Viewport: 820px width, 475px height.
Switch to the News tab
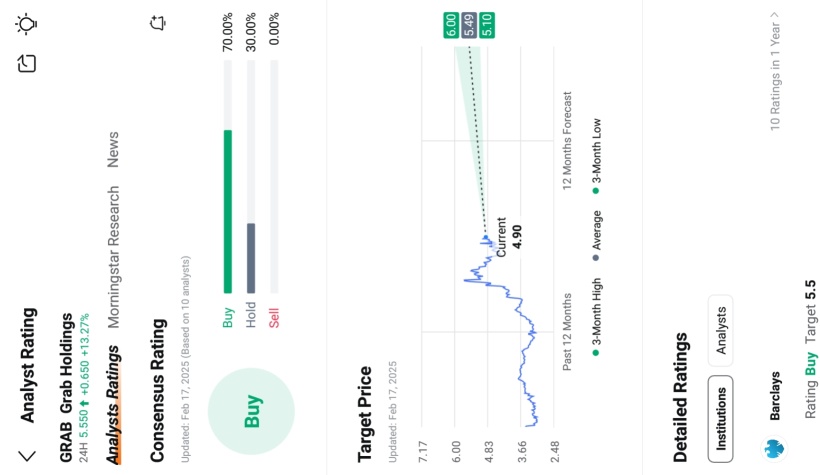[113, 150]
